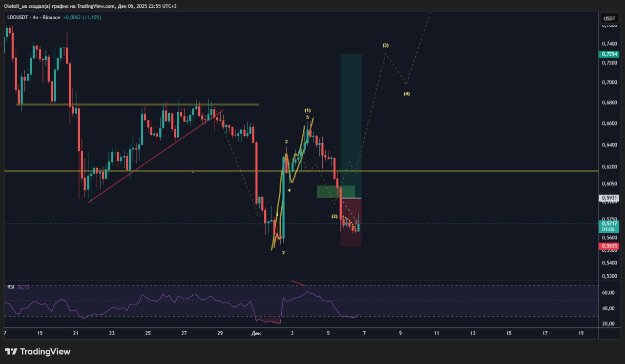Select the gray 0,5931 entry price tag

click(608, 198)
